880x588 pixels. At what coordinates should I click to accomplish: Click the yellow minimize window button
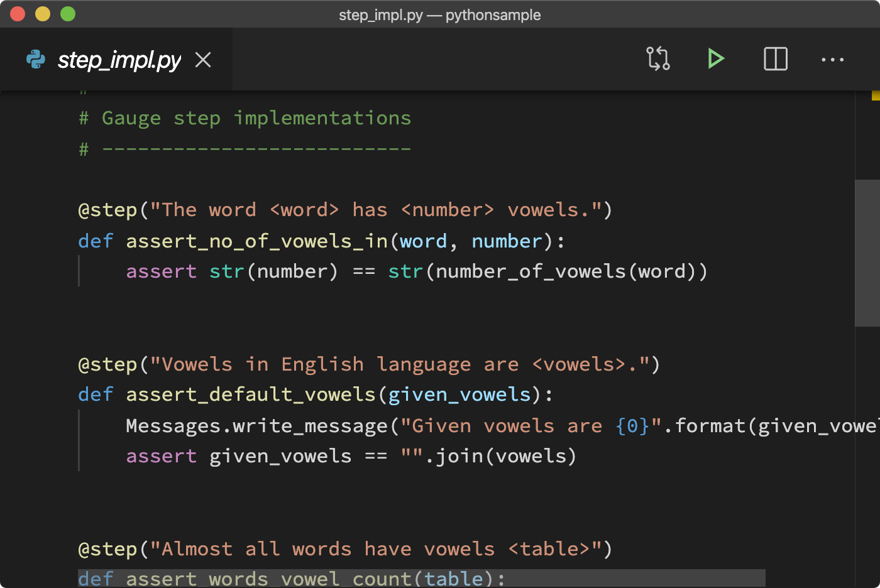43,14
